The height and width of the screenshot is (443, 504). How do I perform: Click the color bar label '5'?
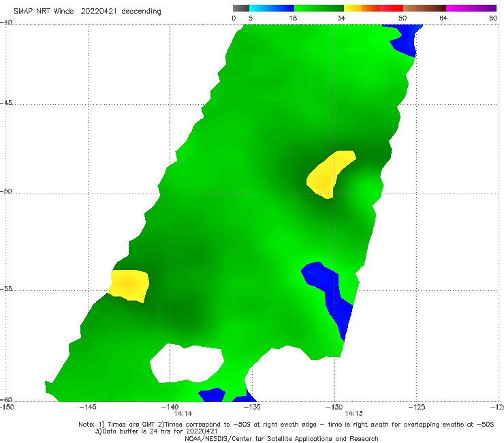[251, 18]
